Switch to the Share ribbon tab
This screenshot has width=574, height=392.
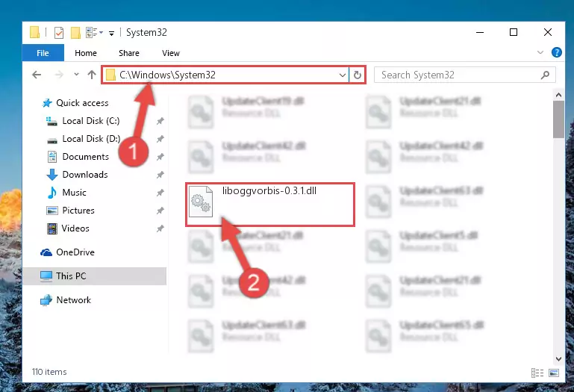click(x=129, y=53)
